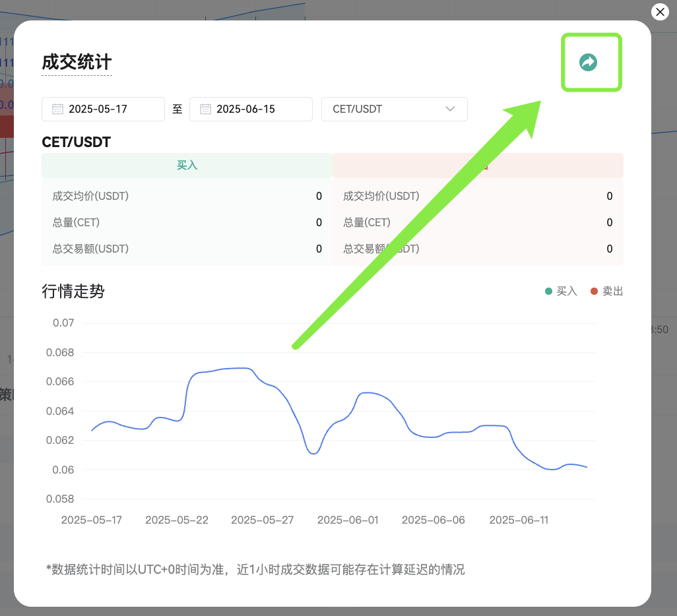Click calendar icon in start date field
677x616 pixels.
point(57,109)
